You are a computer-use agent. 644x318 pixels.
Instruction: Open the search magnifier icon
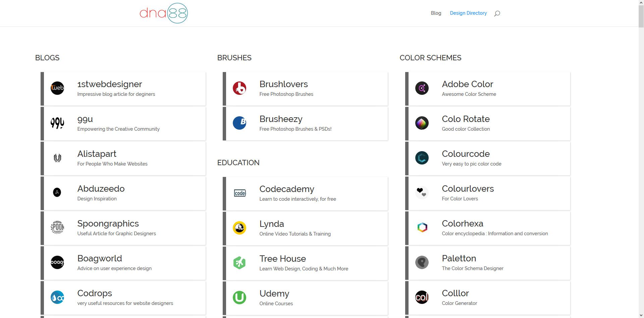point(497,13)
